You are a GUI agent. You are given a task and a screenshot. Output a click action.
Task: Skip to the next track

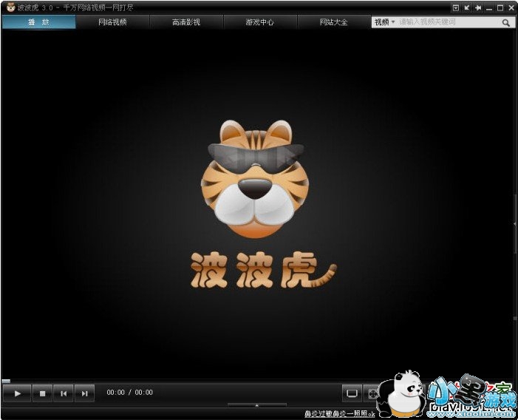click(x=84, y=393)
